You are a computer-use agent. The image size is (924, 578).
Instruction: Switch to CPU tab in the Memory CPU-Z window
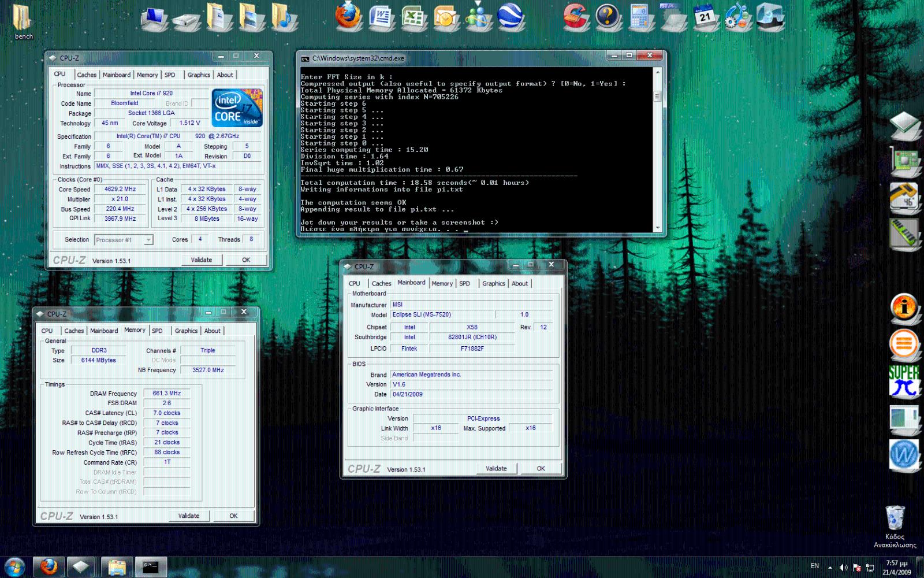pos(47,331)
